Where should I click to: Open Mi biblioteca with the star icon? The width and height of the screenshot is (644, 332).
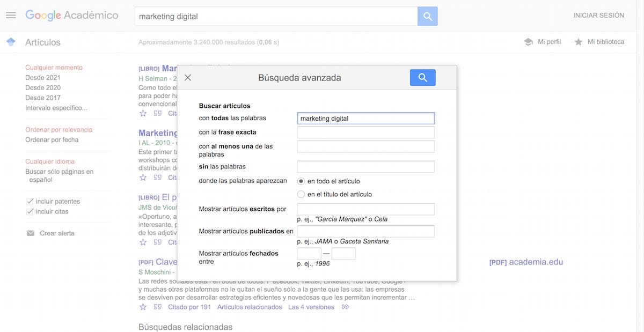point(579,42)
